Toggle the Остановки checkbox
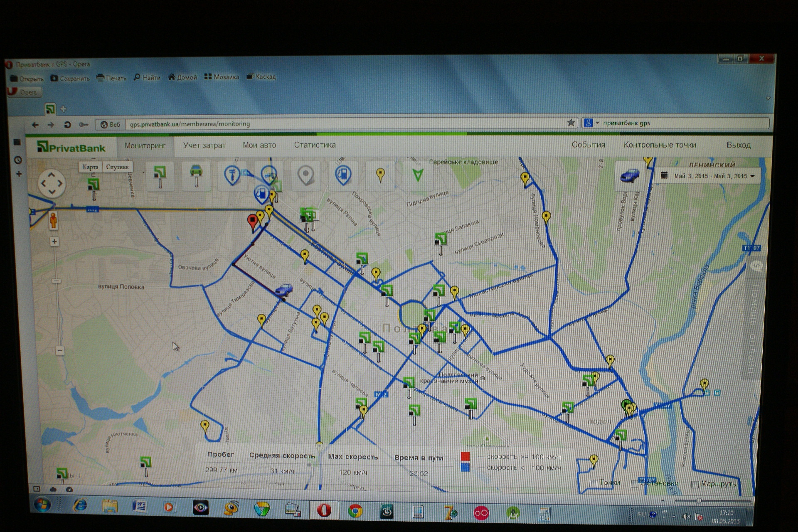Image resolution: width=798 pixels, height=532 pixels. coord(635,484)
